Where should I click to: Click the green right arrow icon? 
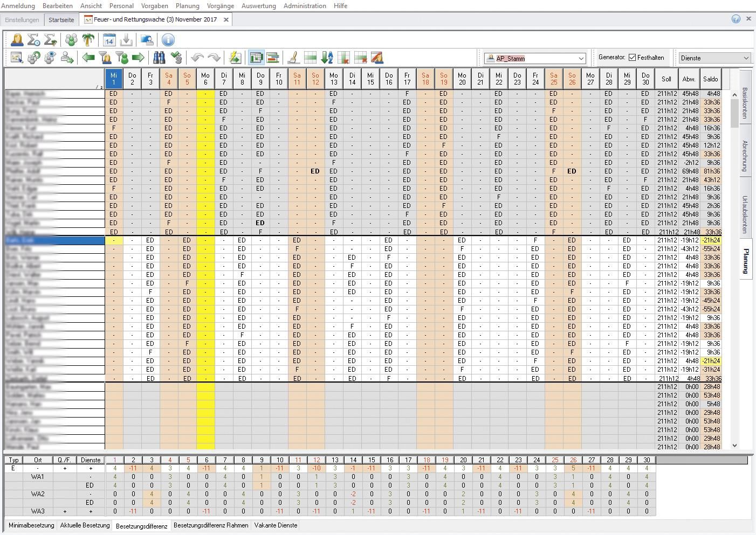pos(138,58)
